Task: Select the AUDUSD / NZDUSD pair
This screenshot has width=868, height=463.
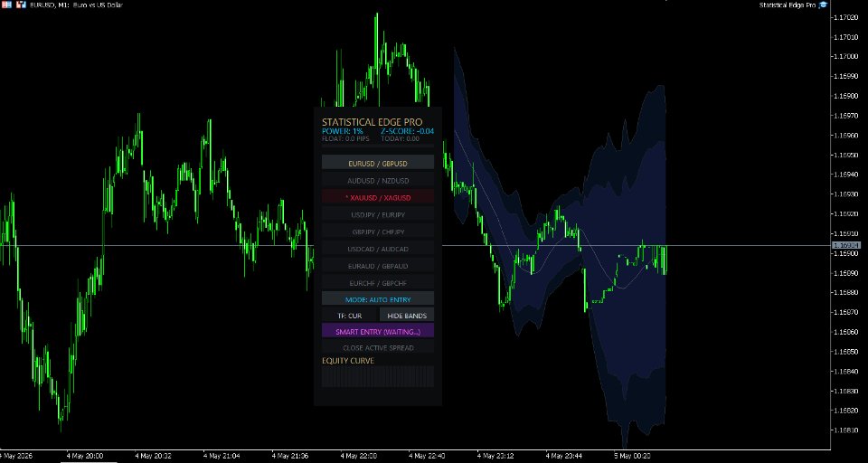Action: 378,181
